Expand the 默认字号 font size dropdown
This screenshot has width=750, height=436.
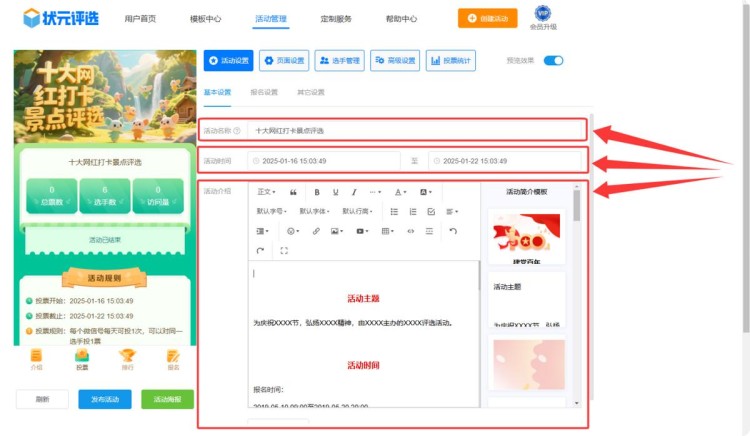[x=273, y=211]
